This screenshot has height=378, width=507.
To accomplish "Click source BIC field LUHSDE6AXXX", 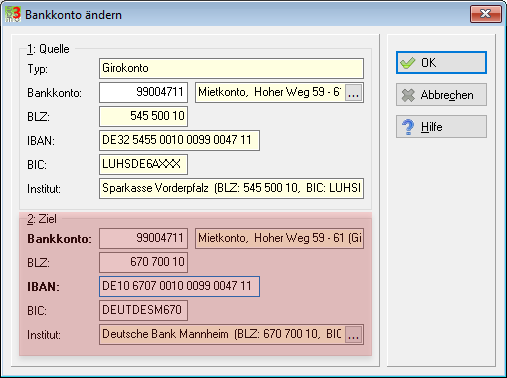I will coord(143,164).
